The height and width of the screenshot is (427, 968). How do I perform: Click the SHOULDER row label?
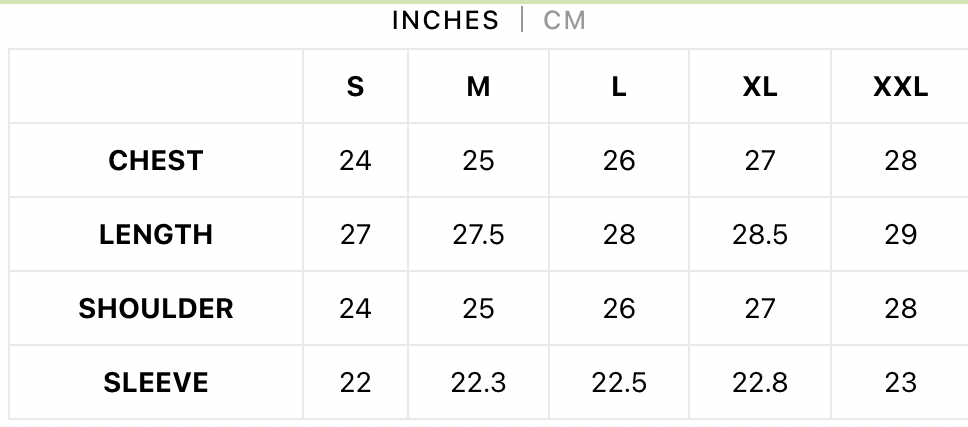pos(156,308)
